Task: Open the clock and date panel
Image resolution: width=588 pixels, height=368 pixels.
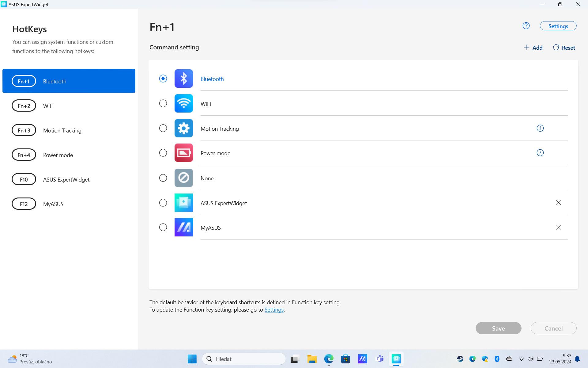Action: tap(560, 359)
